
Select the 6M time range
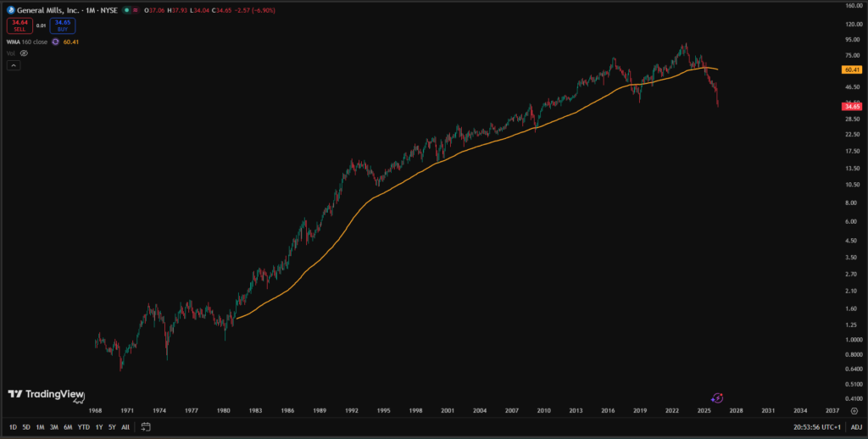tap(68, 427)
